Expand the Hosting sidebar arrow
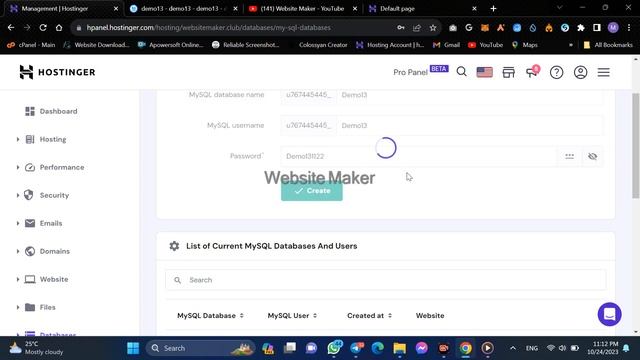The image size is (640, 360). (x=18, y=140)
